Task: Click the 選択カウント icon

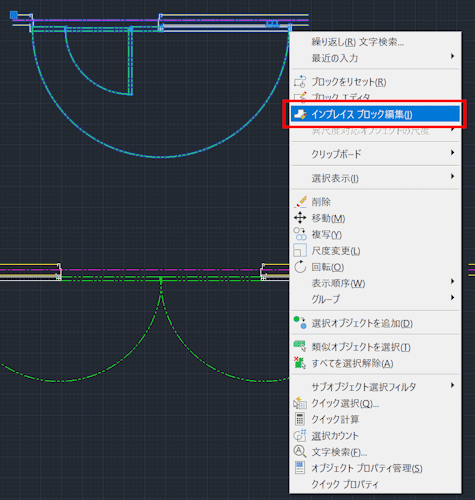Action: (x=300, y=435)
